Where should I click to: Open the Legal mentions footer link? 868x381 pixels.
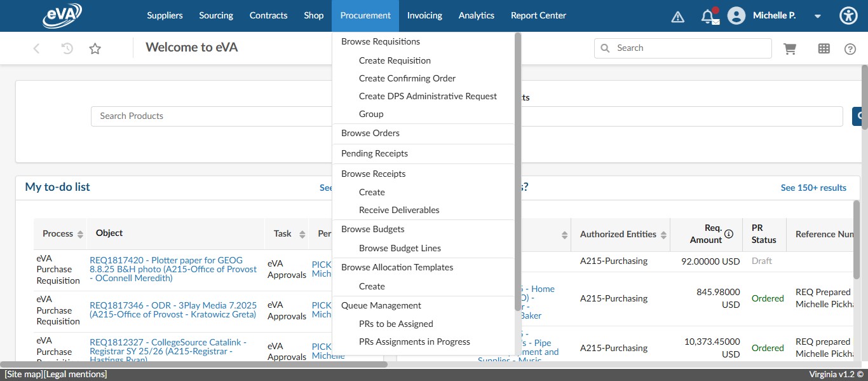75,374
